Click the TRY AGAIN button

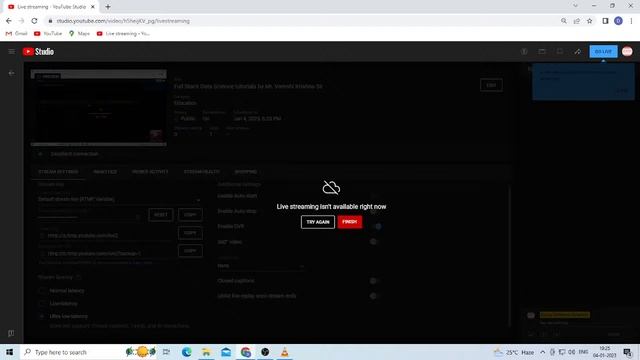click(x=318, y=222)
